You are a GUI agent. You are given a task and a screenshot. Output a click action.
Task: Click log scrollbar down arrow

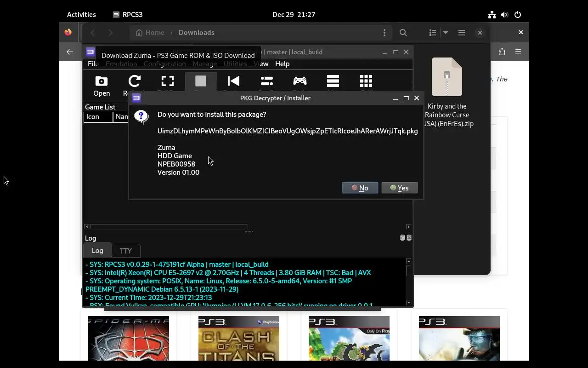409,303
